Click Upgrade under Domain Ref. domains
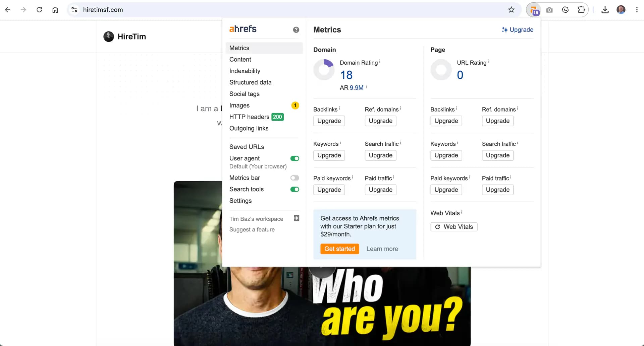Image resolution: width=644 pixels, height=346 pixels. tap(381, 121)
